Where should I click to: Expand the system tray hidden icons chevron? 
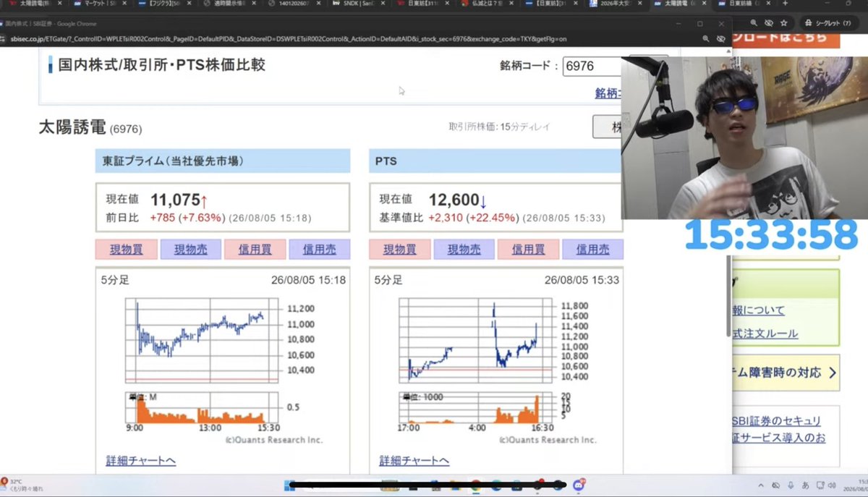[760, 485]
